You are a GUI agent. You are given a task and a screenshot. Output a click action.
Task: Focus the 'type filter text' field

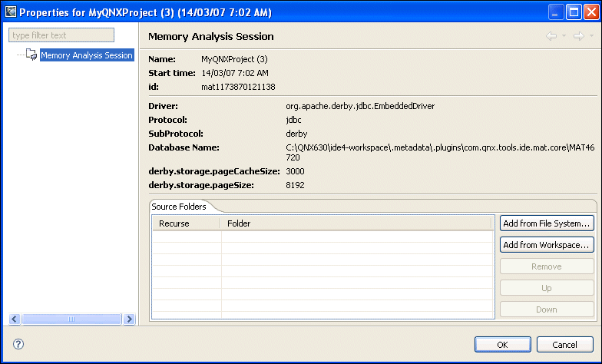tap(61, 35)
